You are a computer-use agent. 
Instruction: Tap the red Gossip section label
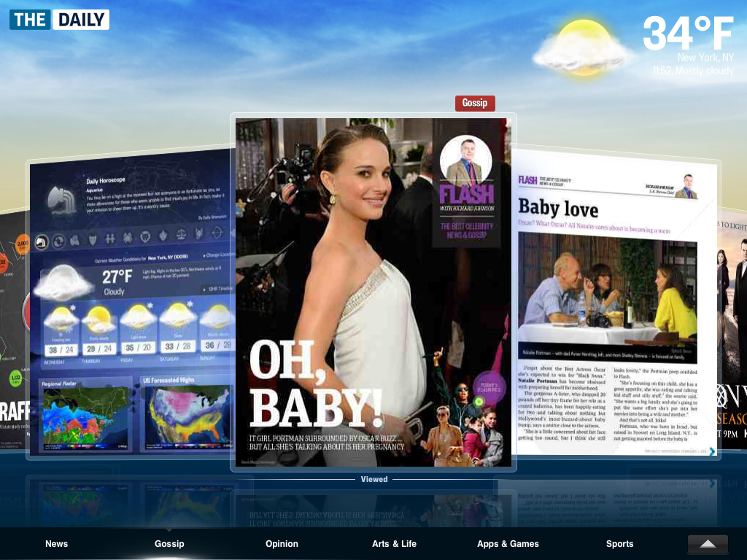pos(475,103)
